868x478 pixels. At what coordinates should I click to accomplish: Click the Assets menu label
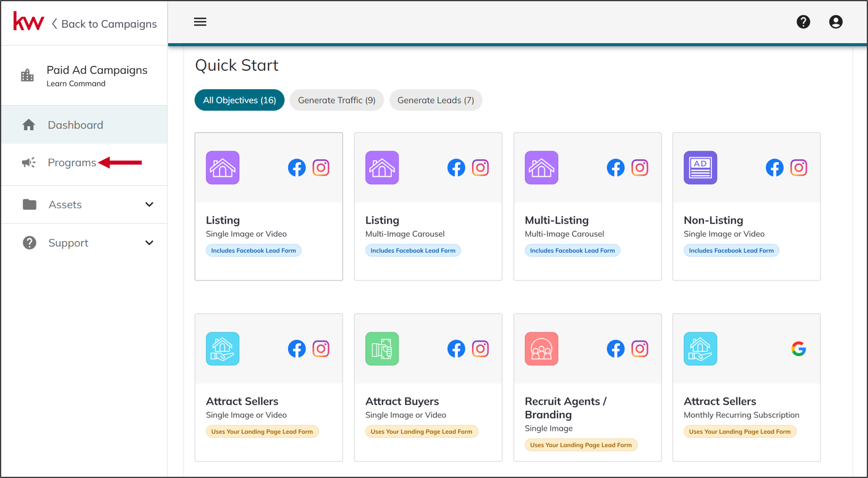coord(65,205)
